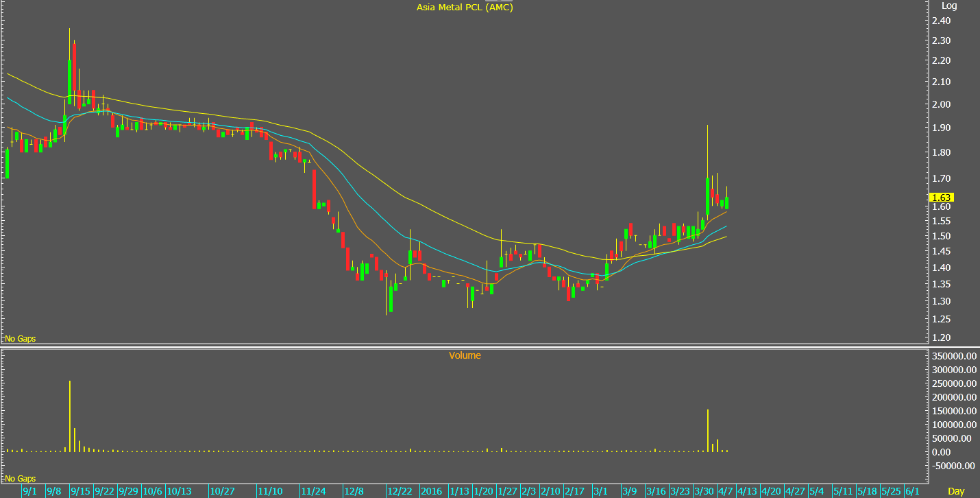This screenshot has width=980, height=498.
Task: Click the 5/18 date label
Action: pos(868,492)
